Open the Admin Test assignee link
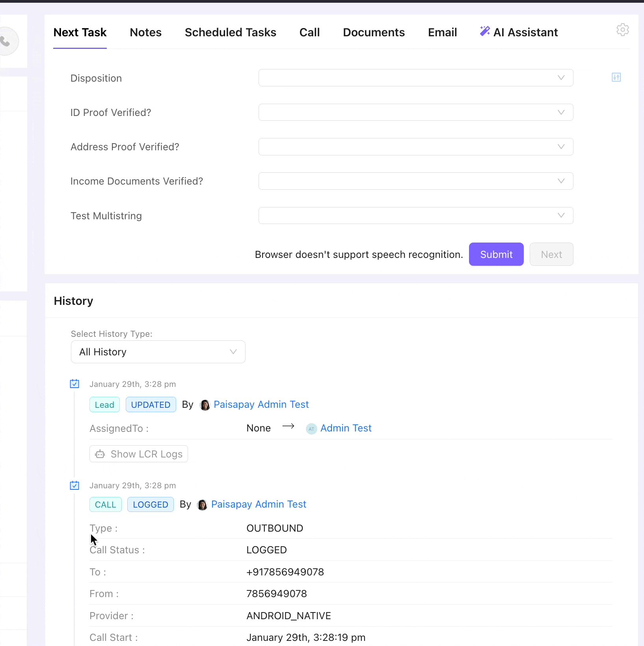The height and width of the screenshot is (646, 644). 346,428
